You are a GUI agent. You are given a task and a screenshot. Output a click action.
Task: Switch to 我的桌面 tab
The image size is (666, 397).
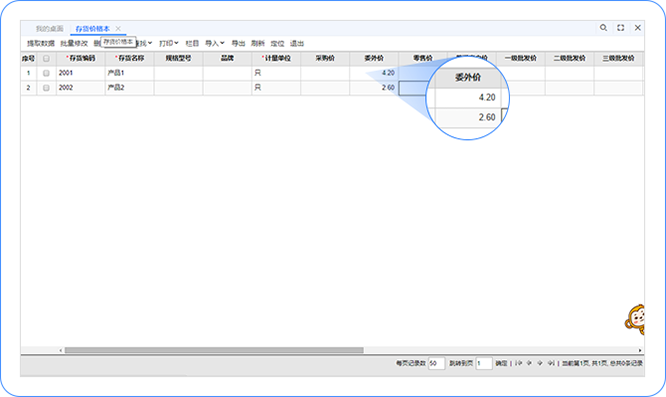[x=49, y=28]
